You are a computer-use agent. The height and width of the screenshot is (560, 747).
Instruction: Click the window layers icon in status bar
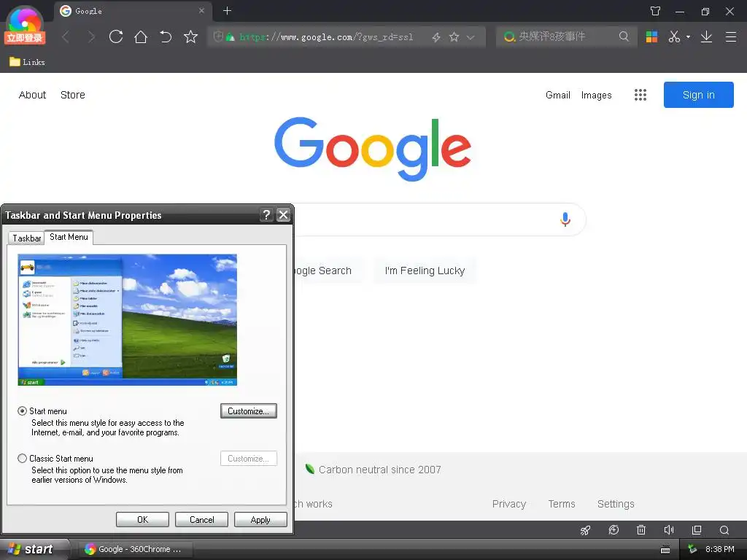[697, 529]
